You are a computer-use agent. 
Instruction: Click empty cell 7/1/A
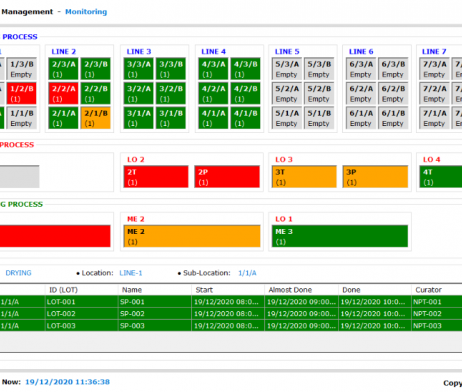(434, 118)
